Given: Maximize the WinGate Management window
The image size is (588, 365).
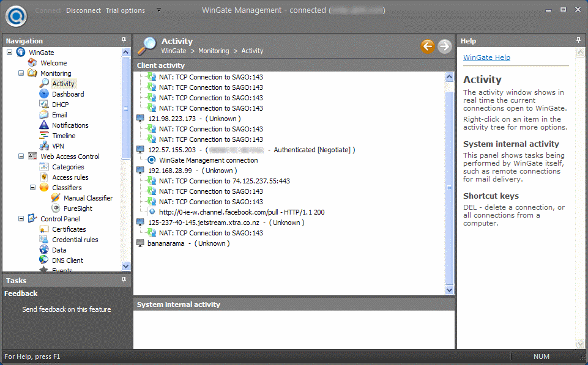Looking at the screenshot, I should (x=564, y=10).
